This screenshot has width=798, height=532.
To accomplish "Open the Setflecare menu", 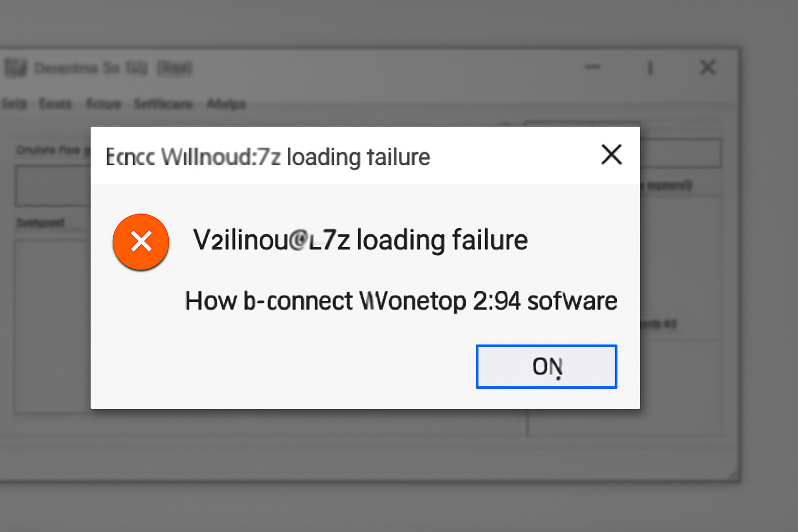I will 163,103.
